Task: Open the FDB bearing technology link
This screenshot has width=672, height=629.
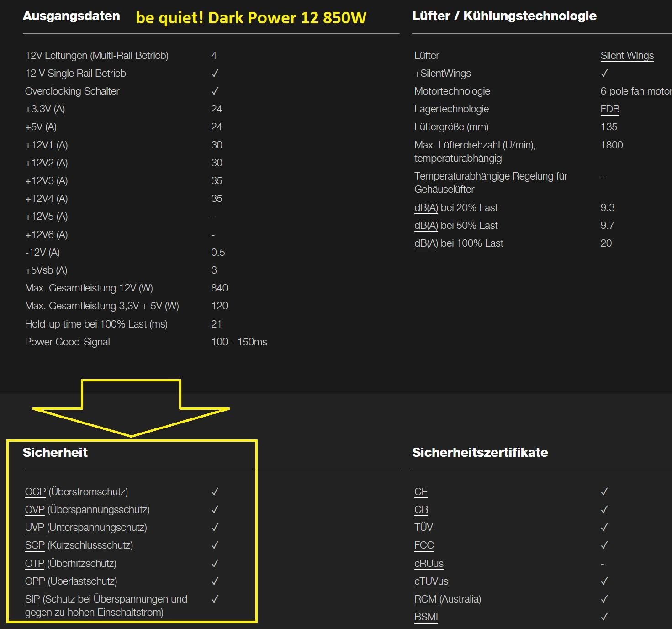Action: tap(610, 109)
